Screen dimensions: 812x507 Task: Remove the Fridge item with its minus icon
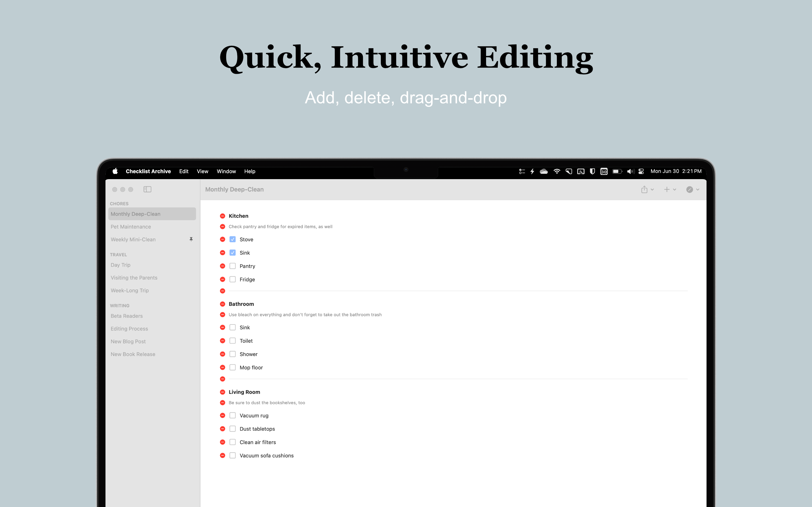222,279
